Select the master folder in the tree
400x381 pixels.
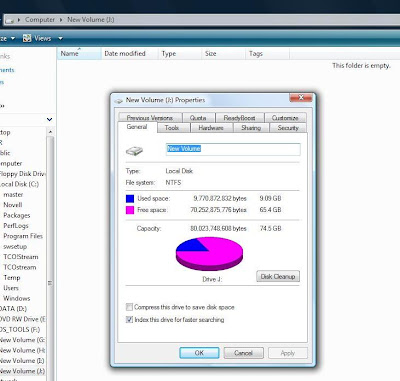pos(13,195)
